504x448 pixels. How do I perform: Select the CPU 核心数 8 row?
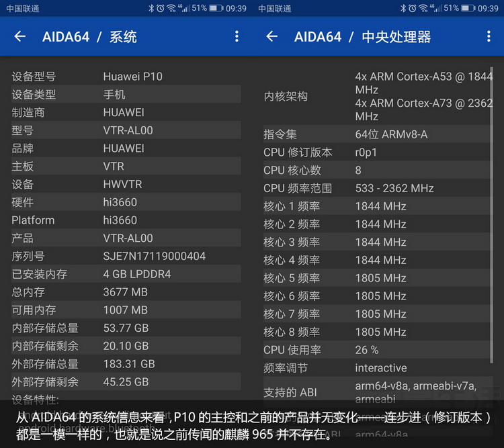tap(378, 170)
